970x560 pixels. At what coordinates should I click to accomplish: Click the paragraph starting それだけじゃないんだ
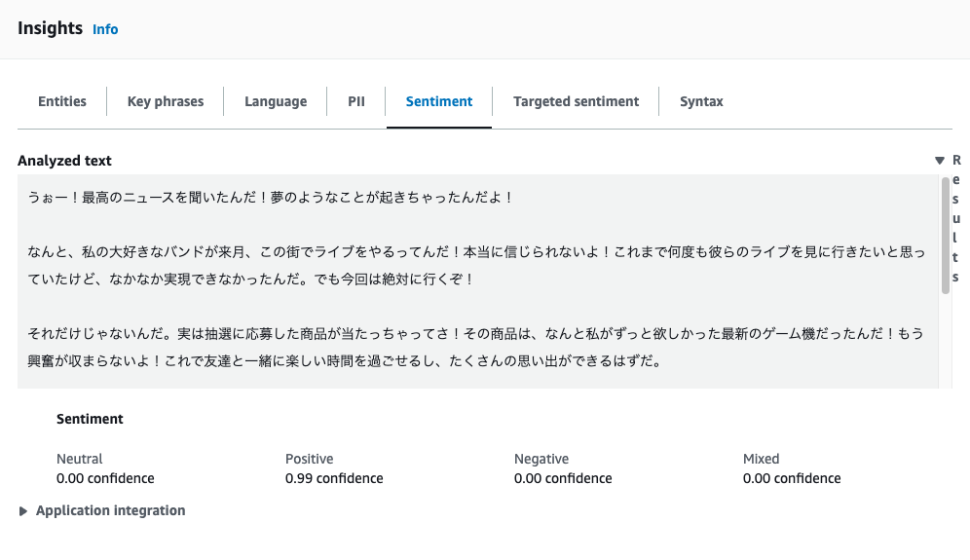tap(475, 347)
